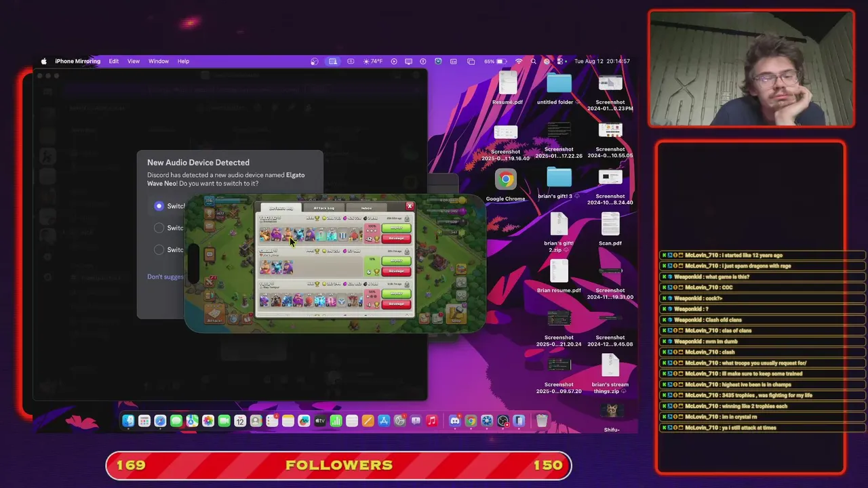
Task: Switch to Attack Log tab in game
Action: click(x=323, y=207)
